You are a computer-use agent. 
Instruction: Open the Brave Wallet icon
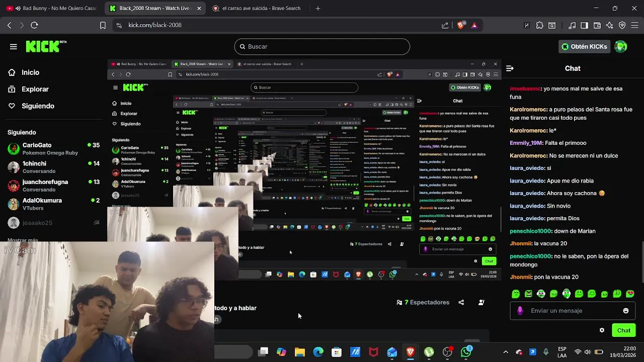597,25
